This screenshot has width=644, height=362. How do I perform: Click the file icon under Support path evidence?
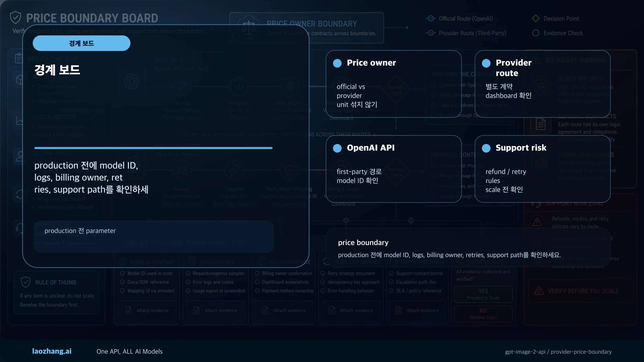(x=398, y=310)
